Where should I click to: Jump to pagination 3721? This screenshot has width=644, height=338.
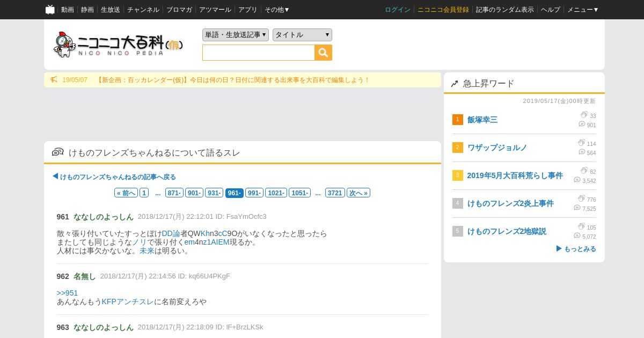pyautogui.click(x=335, y=193)
